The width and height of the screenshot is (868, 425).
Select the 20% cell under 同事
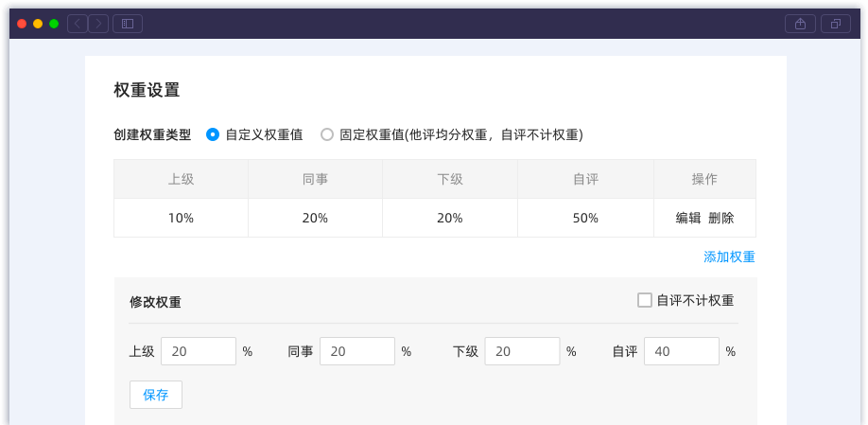click(x=315, y=219)
